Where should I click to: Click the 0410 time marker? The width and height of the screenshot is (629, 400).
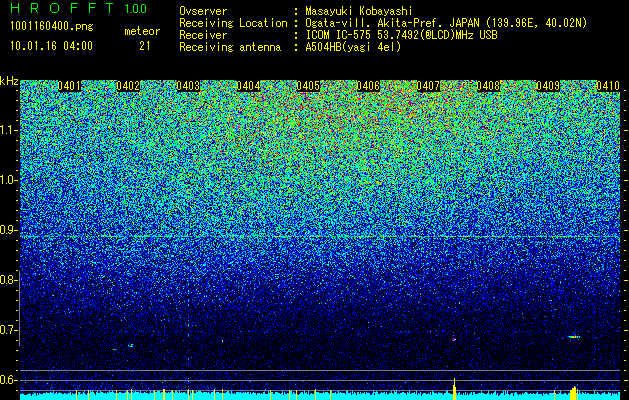click(608, 86)
